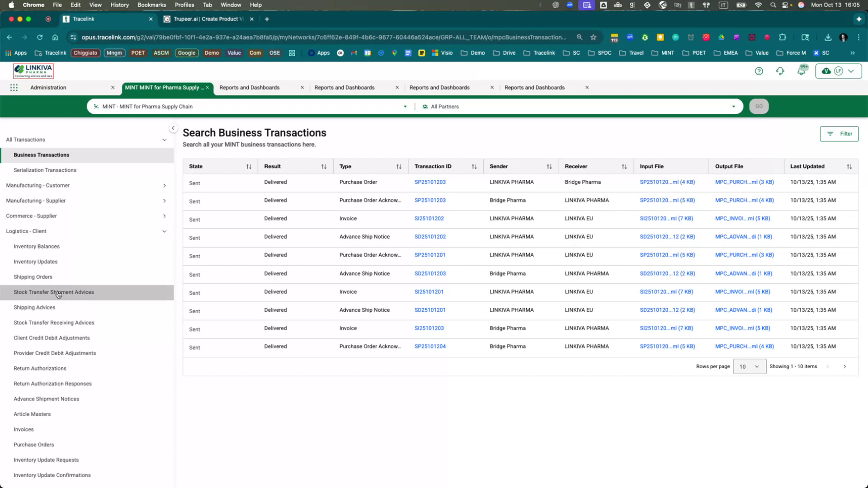Collapse the Logistics - Client section

pos(165,231)
